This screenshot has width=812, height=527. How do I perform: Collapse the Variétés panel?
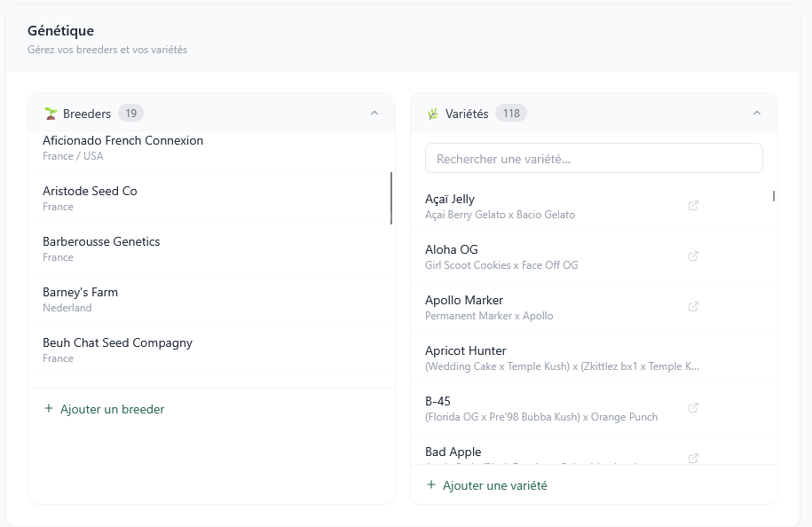coord(757,113)
